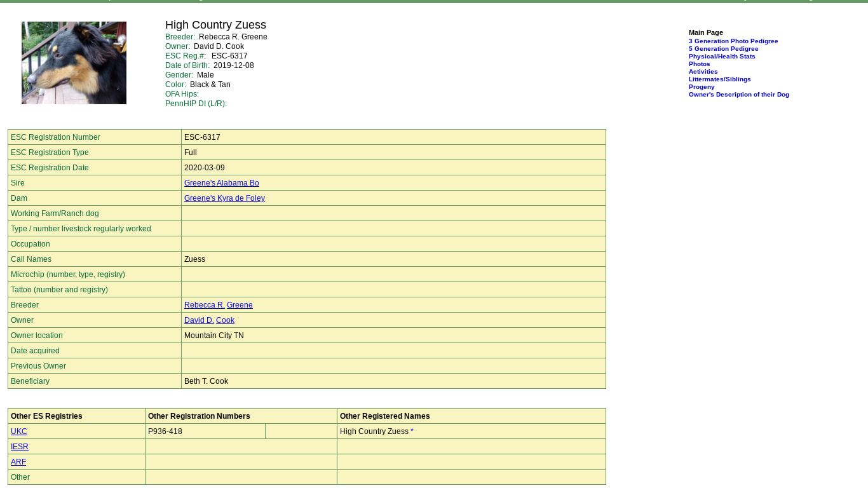The height and width of the screenshot is (488, 868).
Task: Click breeder surname link Greene
Action: (240, 305)
